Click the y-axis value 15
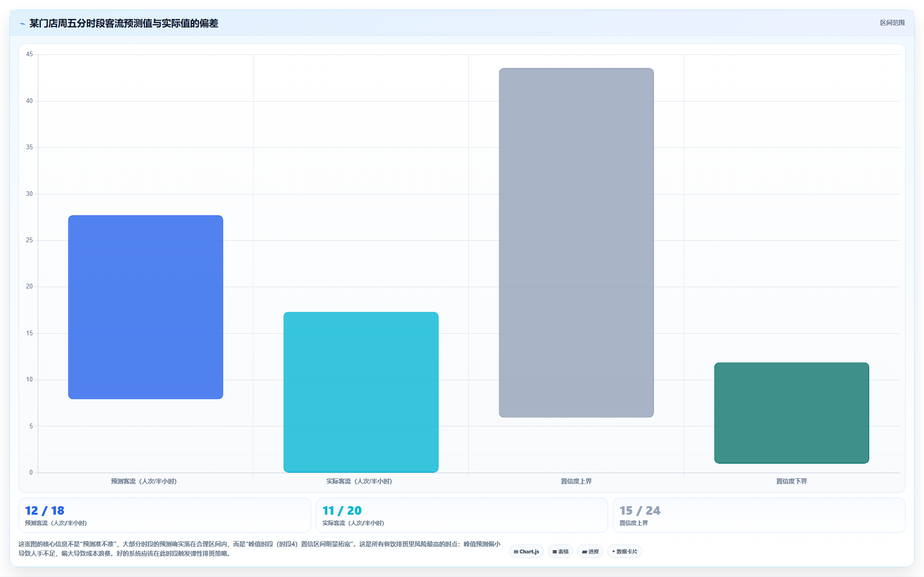The height and width of the screenshot is (577, 924). click(29, 333)
